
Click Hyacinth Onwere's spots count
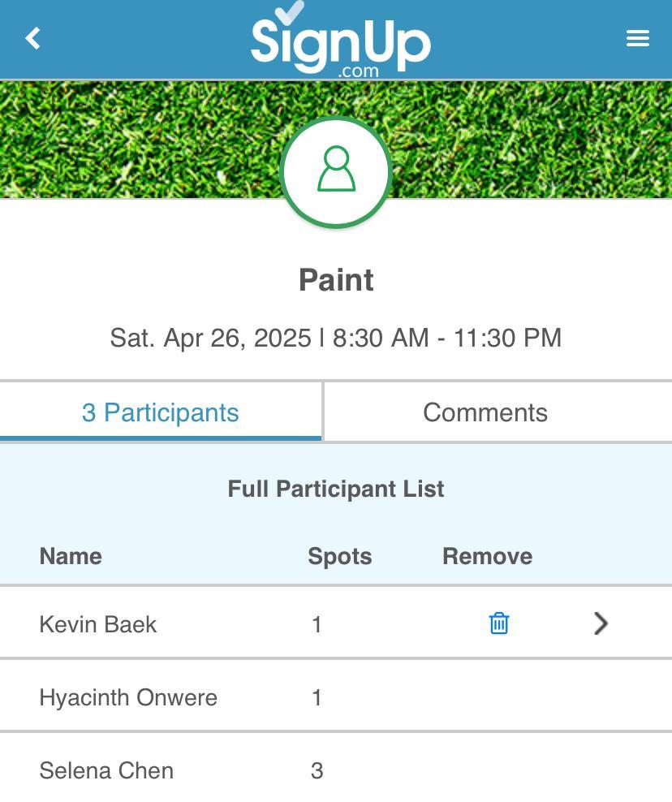[317, 697]
